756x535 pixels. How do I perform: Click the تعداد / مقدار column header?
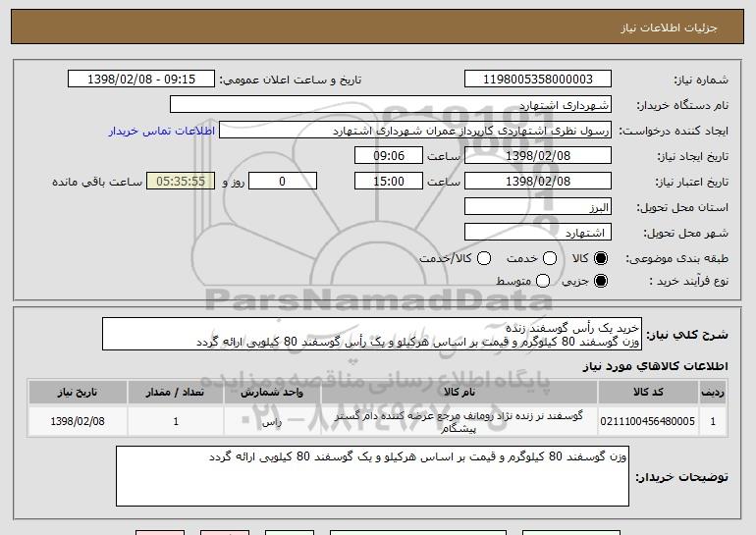point(176,393)
